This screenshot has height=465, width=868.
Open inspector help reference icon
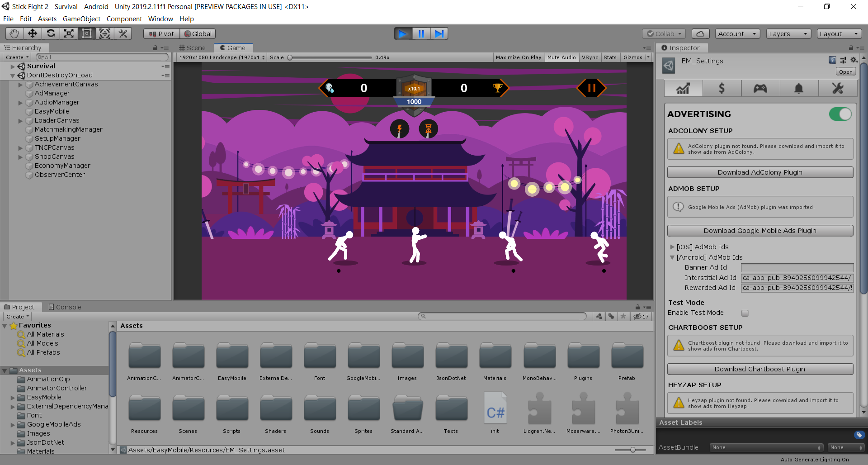[832, 60]
